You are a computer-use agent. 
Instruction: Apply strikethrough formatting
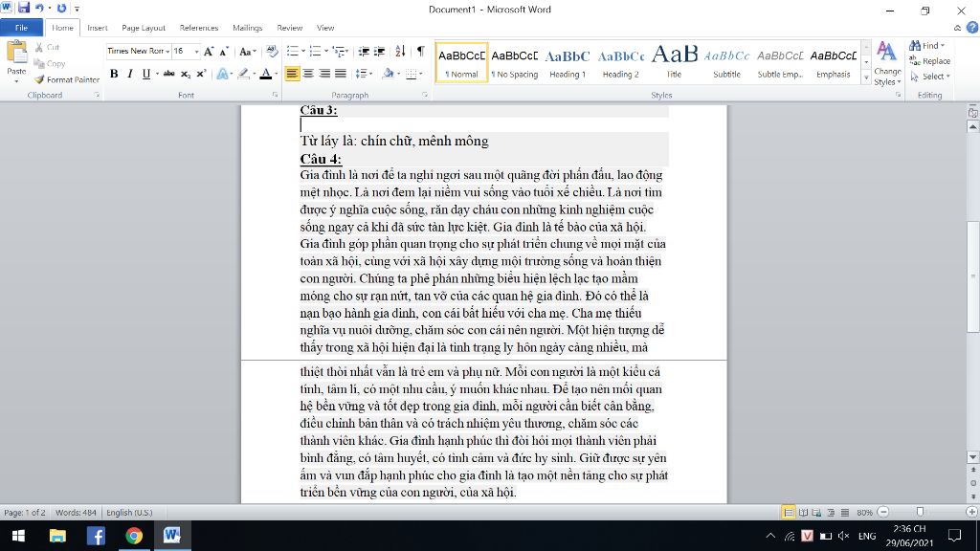[168, 74]
